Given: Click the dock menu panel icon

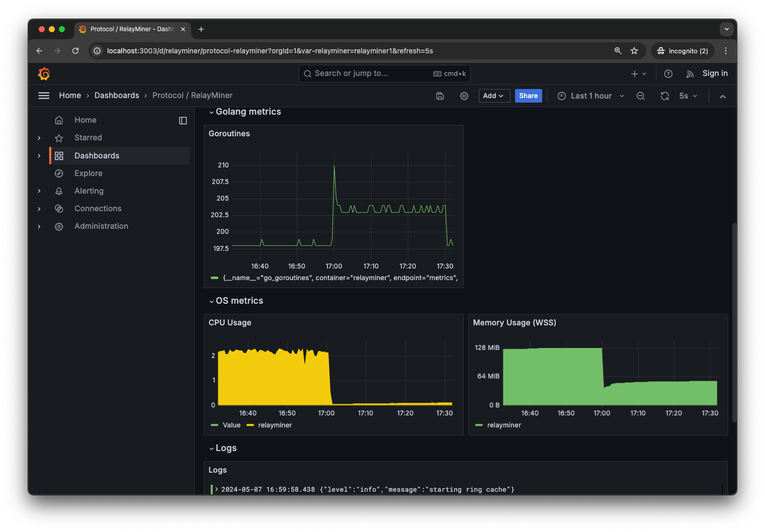Looking at the screenshot, I should click(x=183, y=120).
